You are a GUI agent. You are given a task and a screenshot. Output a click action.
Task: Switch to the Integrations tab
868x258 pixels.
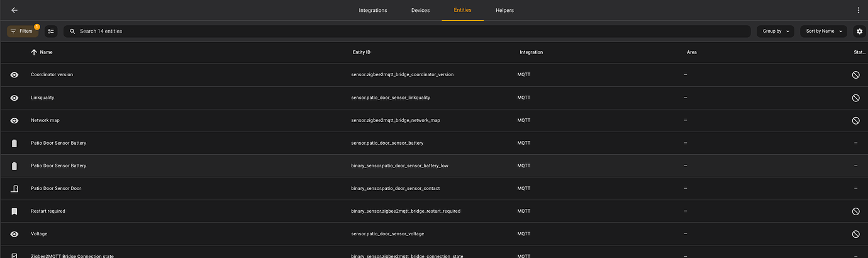(373, 10)
